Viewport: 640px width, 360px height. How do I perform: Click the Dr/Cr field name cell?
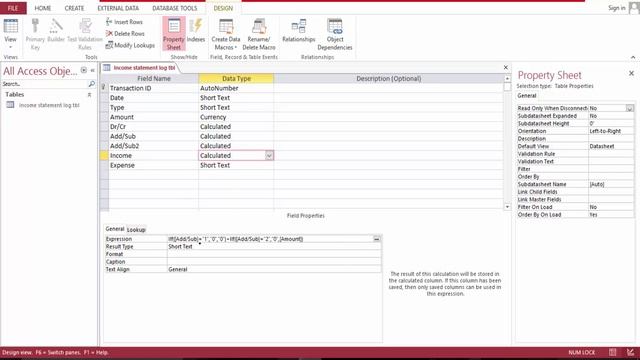[153, 127]
